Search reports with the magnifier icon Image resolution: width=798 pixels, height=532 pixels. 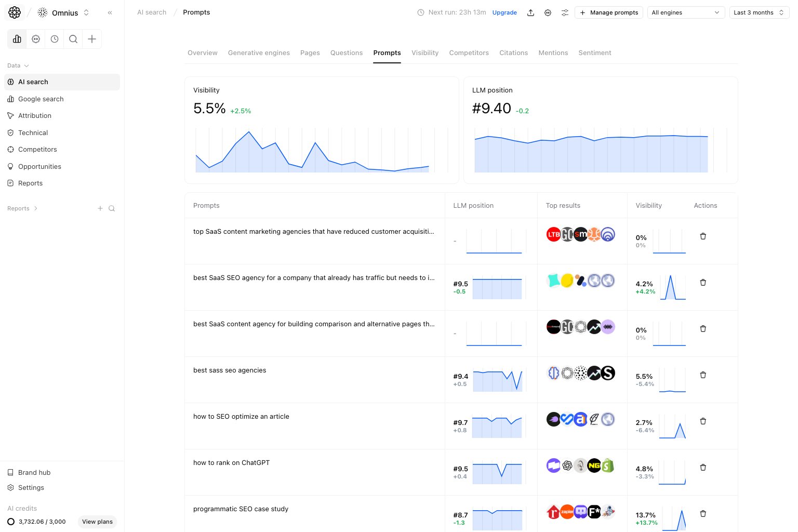(x=112, y=208)
